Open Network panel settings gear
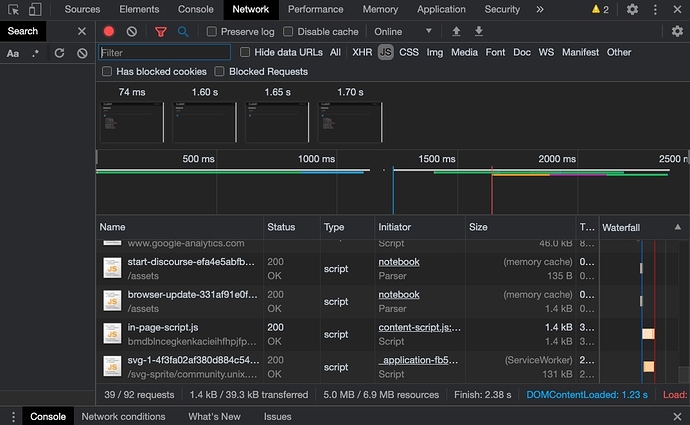This screenshot has width=690, height=425. tap(677, 31)
